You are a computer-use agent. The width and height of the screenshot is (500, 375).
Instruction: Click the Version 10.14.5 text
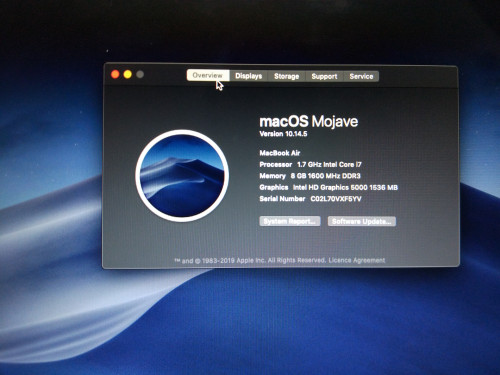pos(283,134)
